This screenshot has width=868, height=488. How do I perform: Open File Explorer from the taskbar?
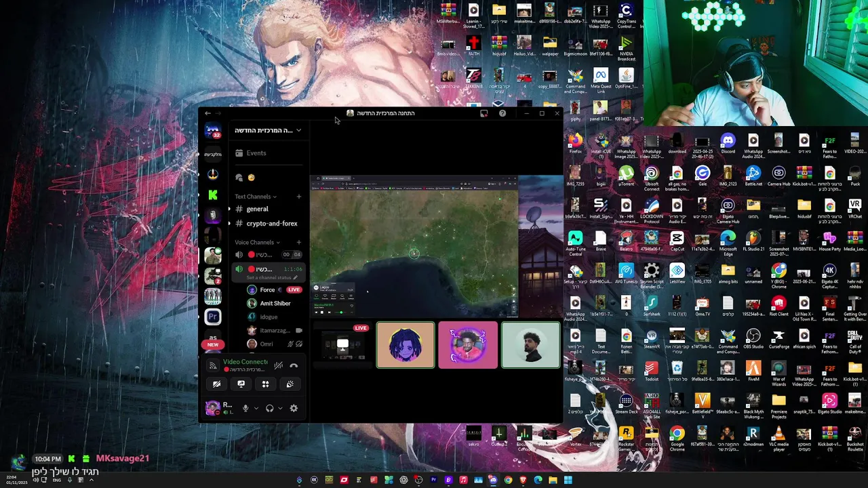(553, 481)
